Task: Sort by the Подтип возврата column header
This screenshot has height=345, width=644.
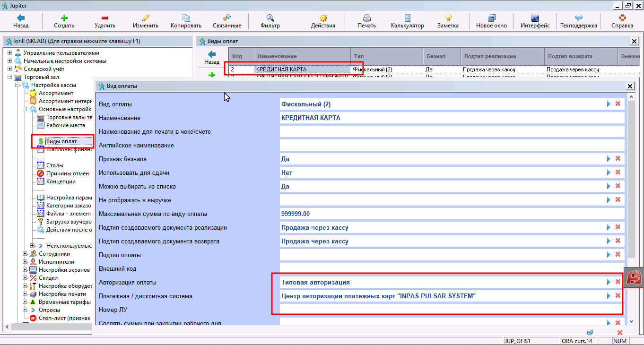Action: [581, 56]
